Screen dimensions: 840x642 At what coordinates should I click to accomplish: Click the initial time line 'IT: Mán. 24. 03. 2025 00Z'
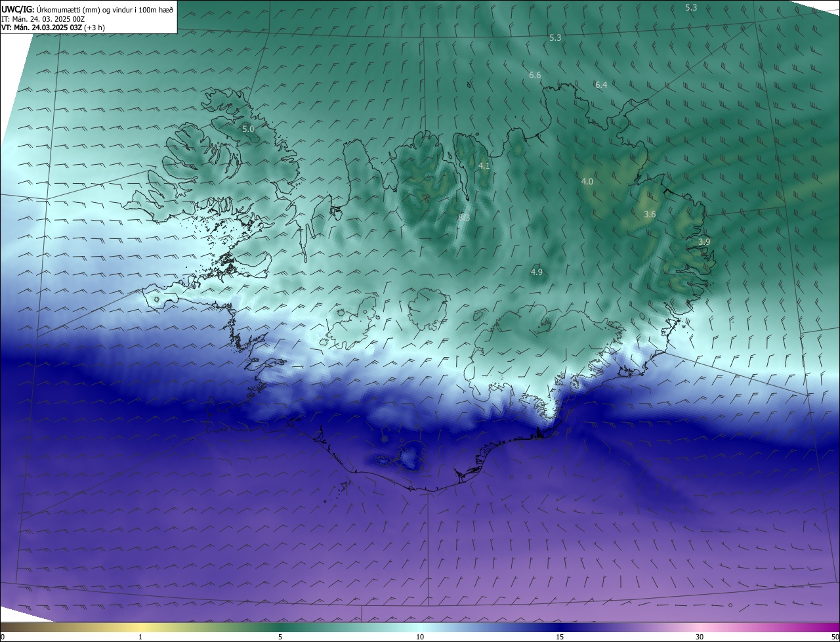tap(43, 19)
